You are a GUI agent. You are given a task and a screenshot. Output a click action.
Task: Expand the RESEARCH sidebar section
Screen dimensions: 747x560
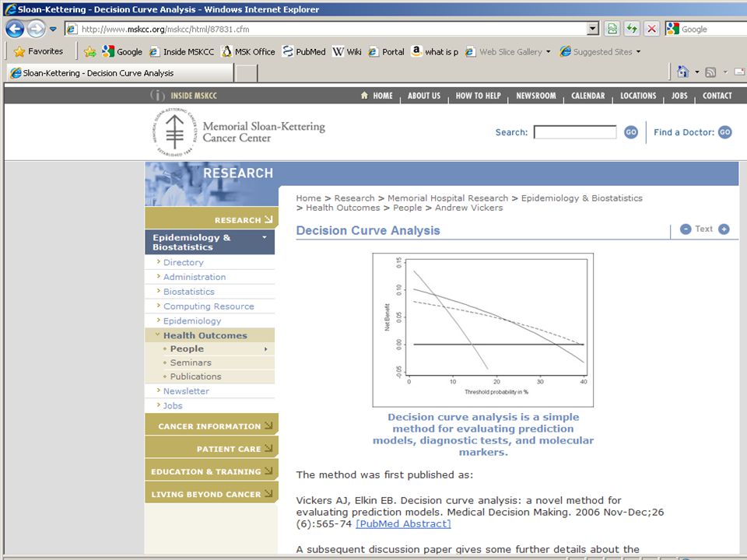(212, 219)
